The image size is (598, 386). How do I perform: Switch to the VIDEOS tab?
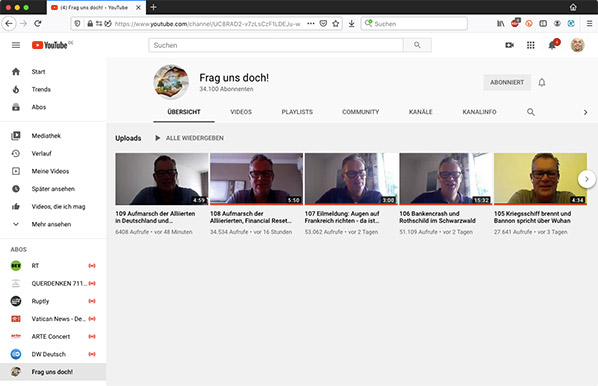pyautogui.click(x=241, y=112)
